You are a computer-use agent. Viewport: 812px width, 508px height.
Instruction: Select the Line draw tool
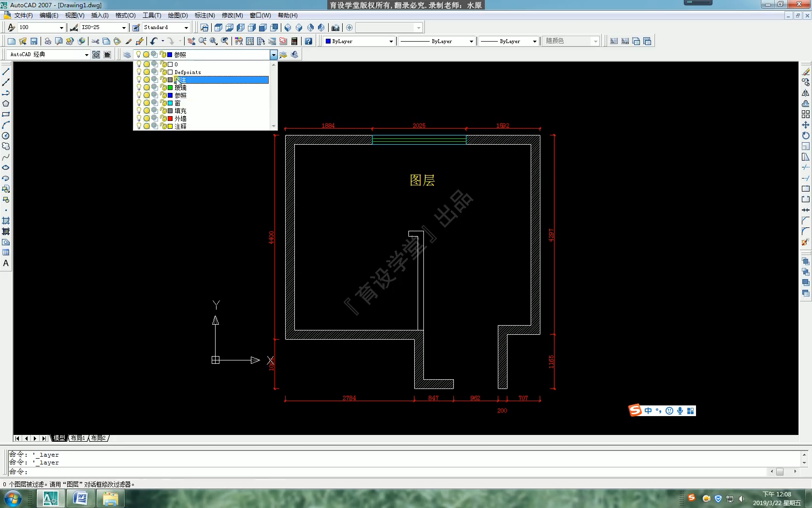pos(6,72)
